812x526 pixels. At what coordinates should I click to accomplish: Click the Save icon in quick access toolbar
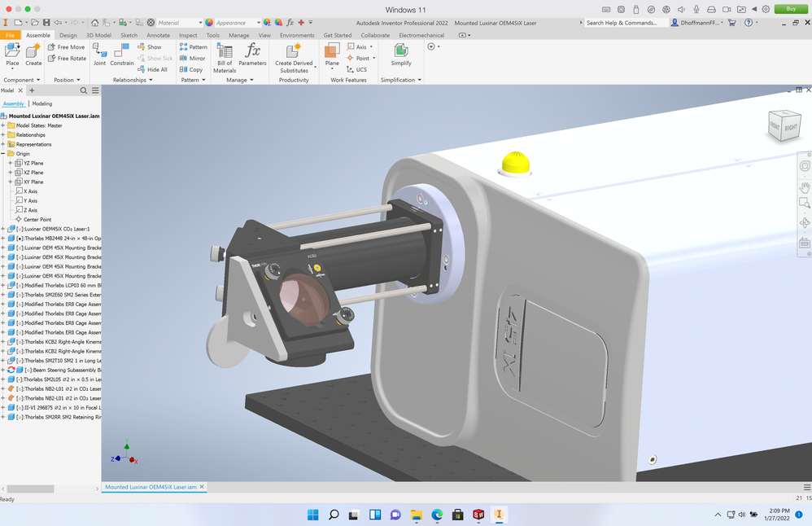coord(46,23)
